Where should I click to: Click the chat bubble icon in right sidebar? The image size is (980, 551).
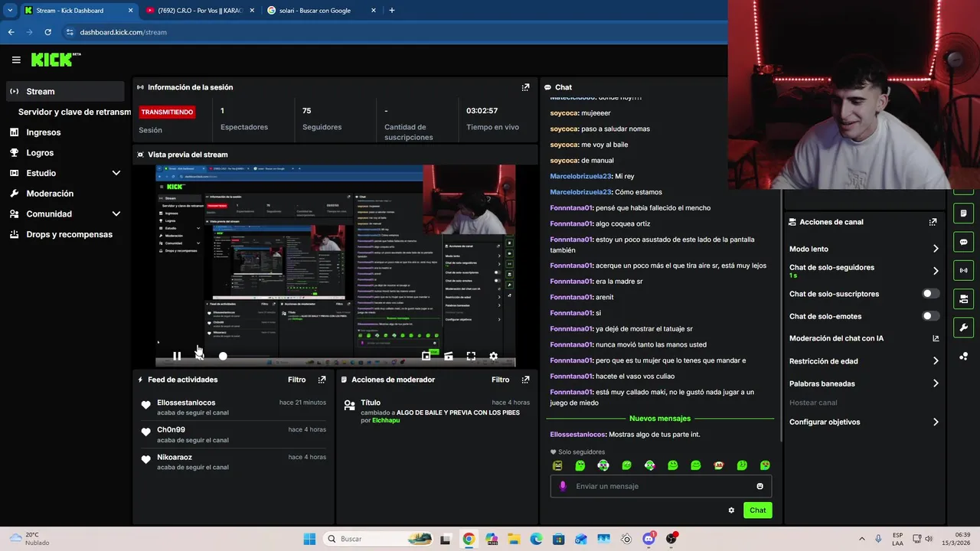(963, 242)
